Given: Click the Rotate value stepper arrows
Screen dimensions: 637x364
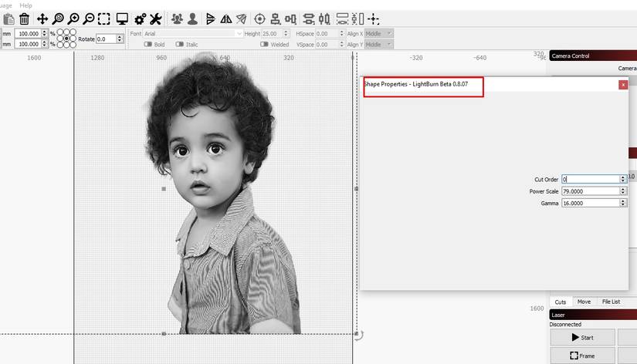Looking at the screenshot, I should (120, 39).
